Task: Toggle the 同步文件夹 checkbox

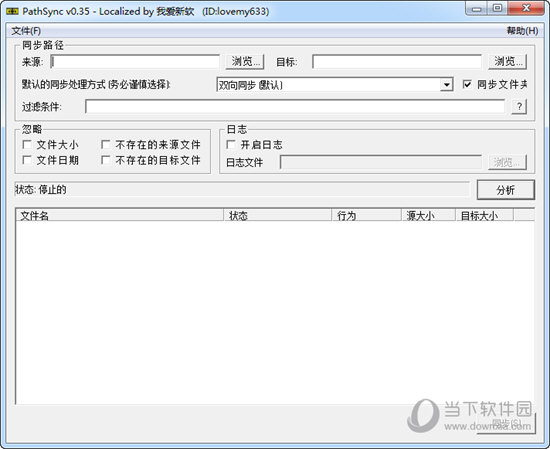Action: (x=467, y=84)
